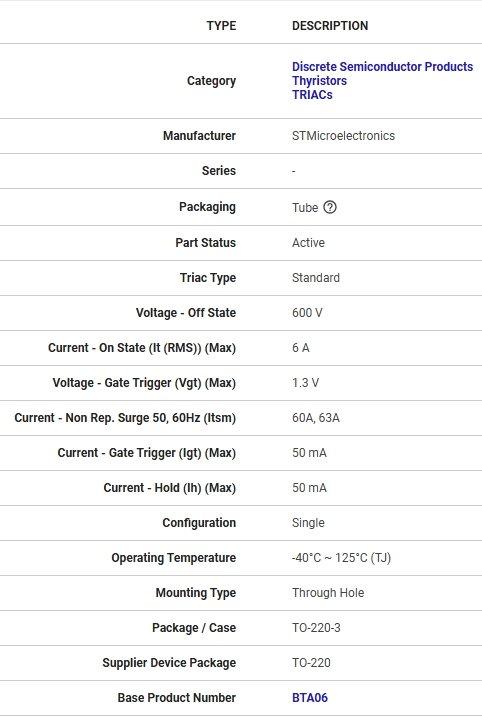482x717 pixels.
Task: Click the Single configuration value
Action: click(308, 523)
